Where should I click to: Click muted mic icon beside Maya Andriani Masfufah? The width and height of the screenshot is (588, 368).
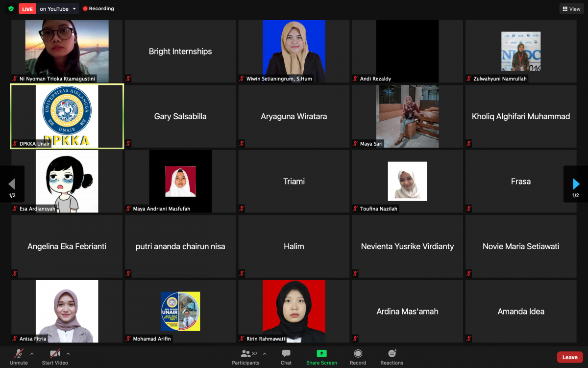(x=128, y=209)
